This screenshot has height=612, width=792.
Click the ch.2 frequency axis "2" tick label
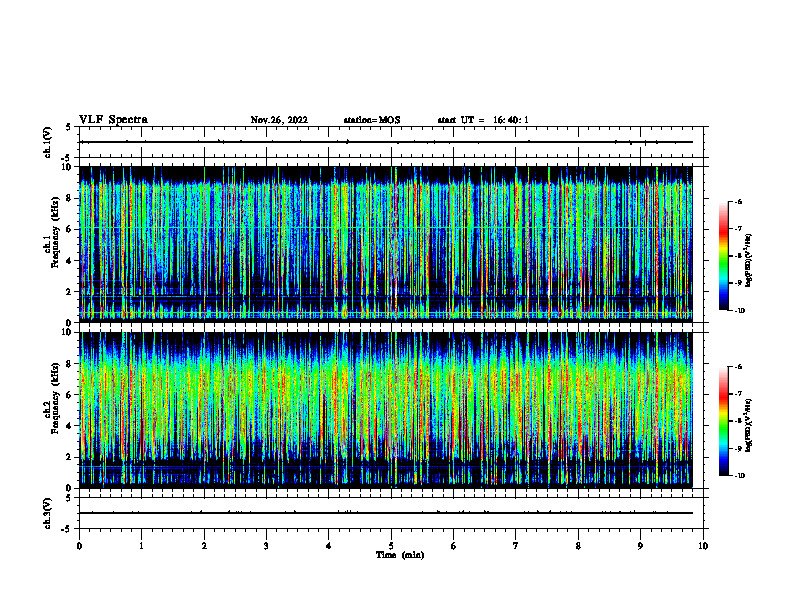click(x=70, y=457)
